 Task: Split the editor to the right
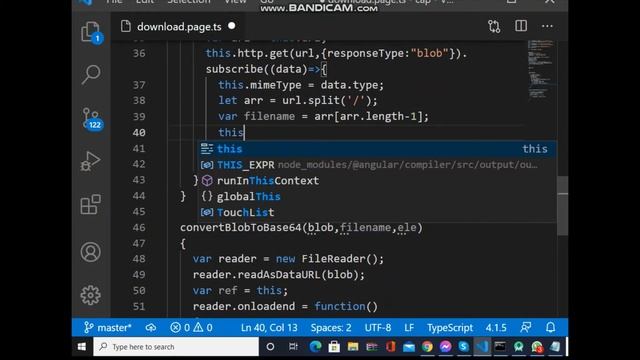[521, 26]
